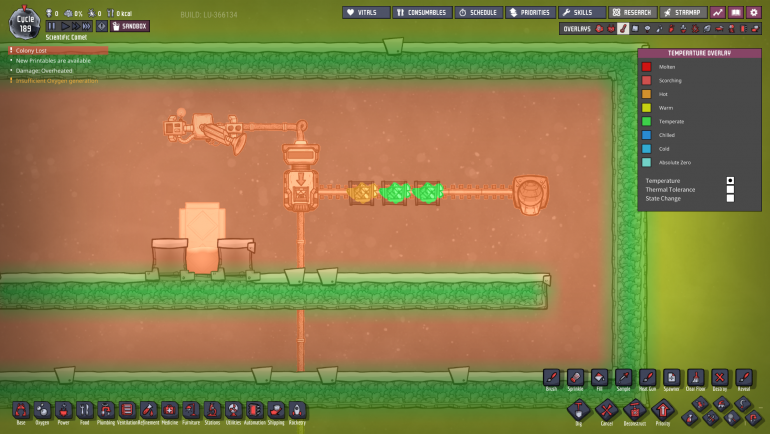Viewport: 770px width, 434px height.
Task: Open the Base build menu
Action: (21, 410)
